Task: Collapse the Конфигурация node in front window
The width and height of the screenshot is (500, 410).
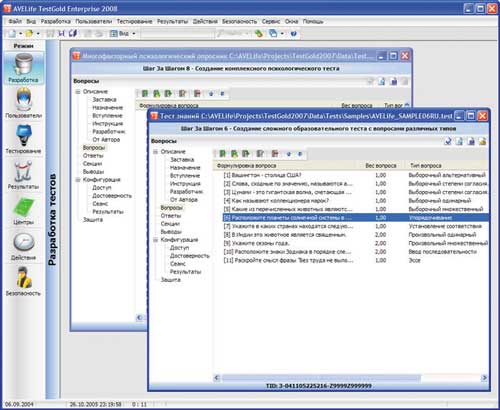Action: [155, 240]
